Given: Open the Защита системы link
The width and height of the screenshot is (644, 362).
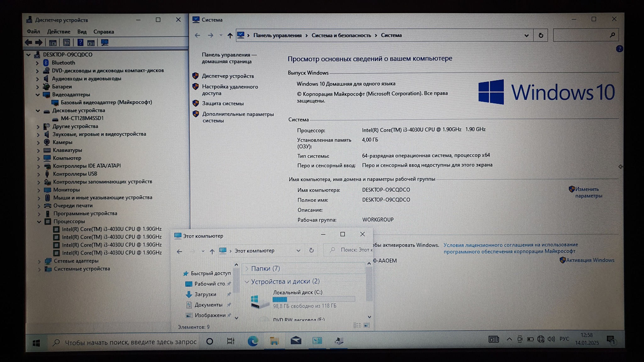Looking at the screenshot, I should tap(223, 103).
